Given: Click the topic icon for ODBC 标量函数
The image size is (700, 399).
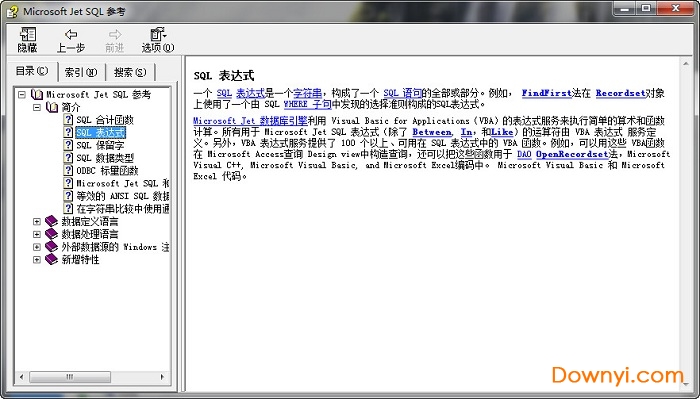Looking at the screenshot, I should click(x=68, y=170).
